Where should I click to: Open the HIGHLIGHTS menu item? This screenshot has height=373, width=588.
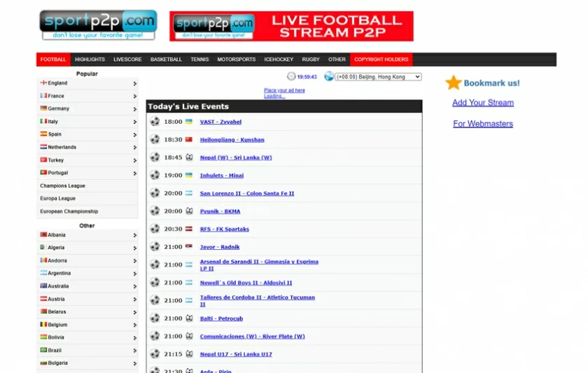click(90, 59)
